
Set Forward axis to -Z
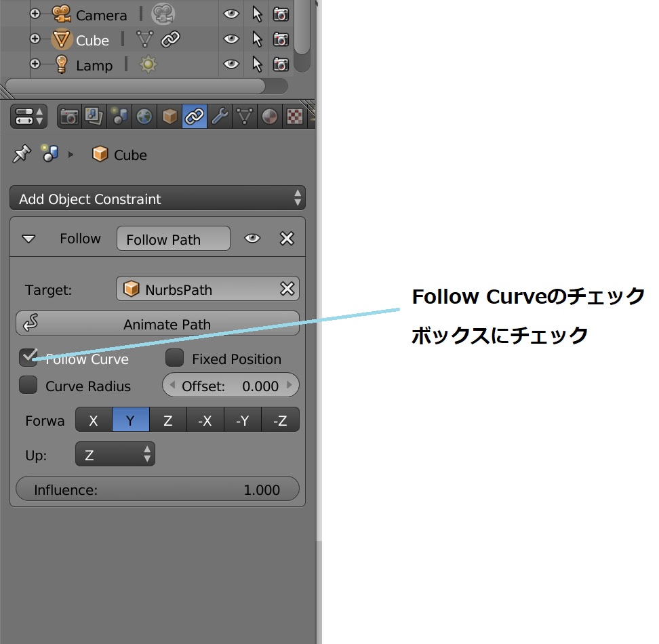pyautogui.click(x=280, y=420)
